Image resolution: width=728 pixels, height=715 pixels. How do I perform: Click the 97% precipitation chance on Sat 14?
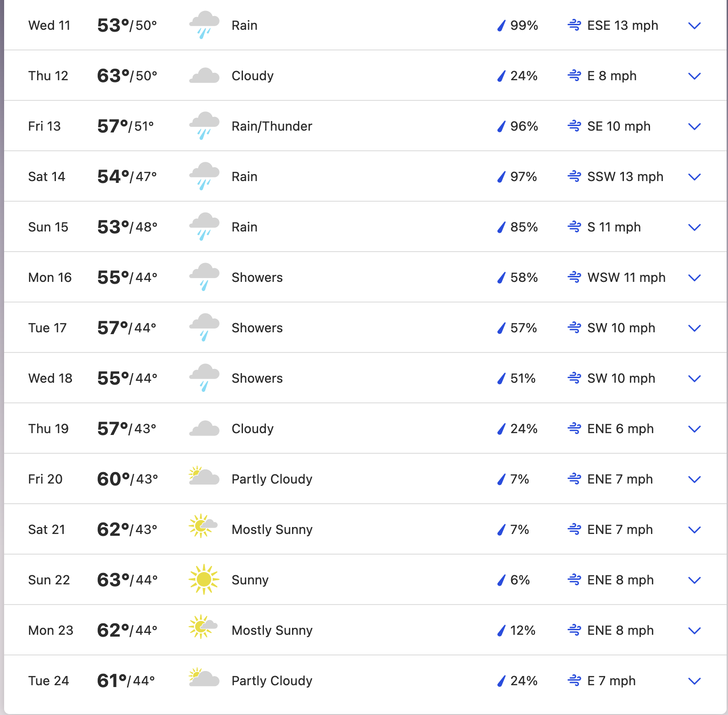click(x=524, y=176)
